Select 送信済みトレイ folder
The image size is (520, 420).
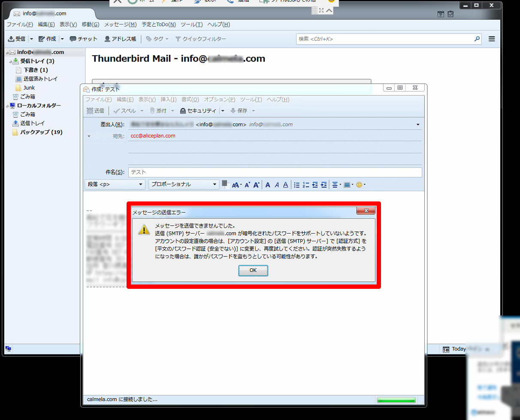coord(40,79)
